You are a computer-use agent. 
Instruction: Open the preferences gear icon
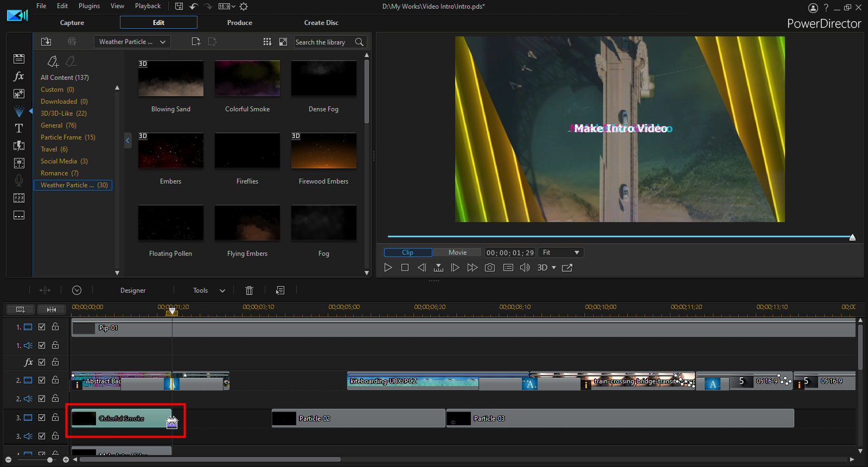[x=244, y=7]
